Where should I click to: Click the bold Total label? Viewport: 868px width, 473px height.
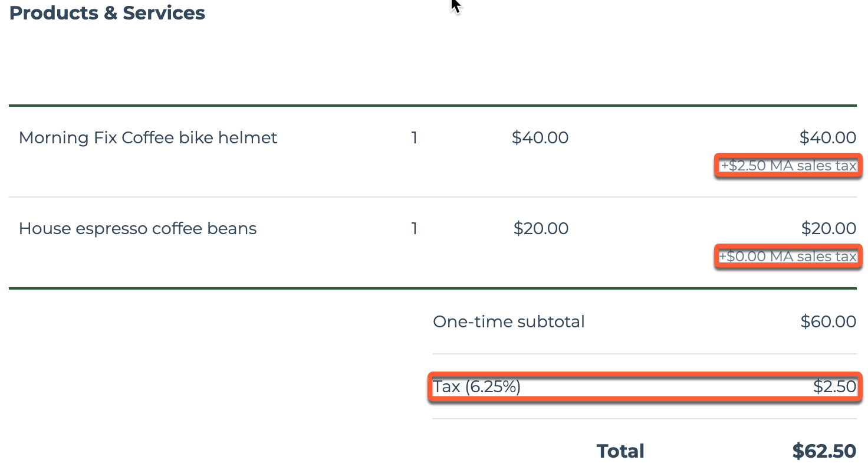(620, 451)
